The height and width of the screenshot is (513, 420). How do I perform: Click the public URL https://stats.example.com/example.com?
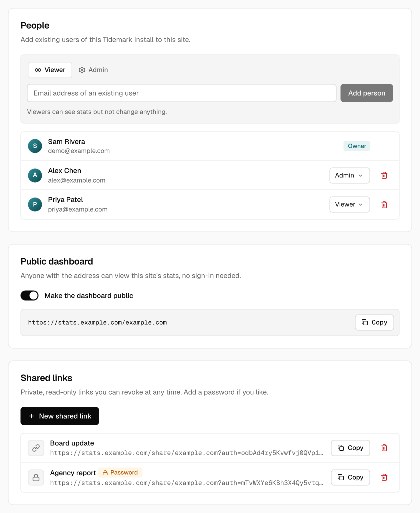[97, 322]
